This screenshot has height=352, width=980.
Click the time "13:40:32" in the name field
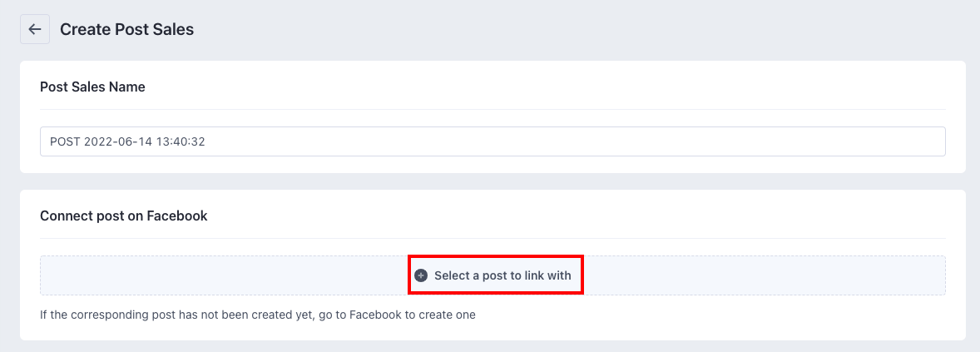(x=180, y=141)
